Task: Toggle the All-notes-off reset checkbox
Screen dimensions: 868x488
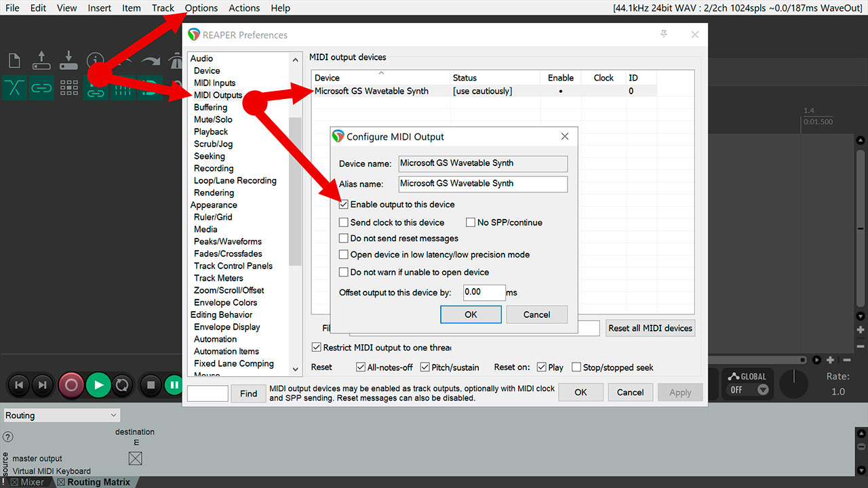Action: click(361, 367)
